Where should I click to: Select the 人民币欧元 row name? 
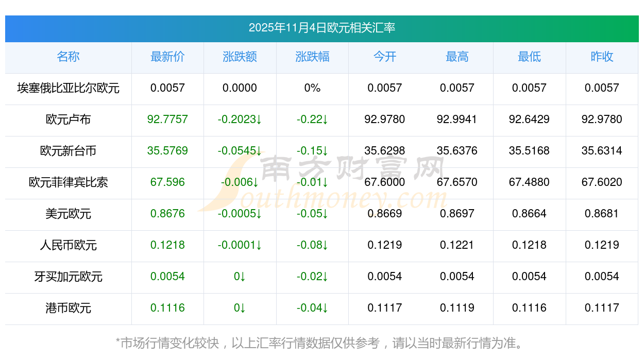pos(68,246)
